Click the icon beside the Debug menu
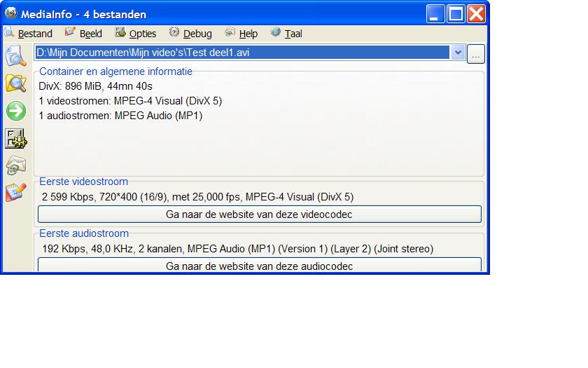The image size is (588, 368). 174,32
